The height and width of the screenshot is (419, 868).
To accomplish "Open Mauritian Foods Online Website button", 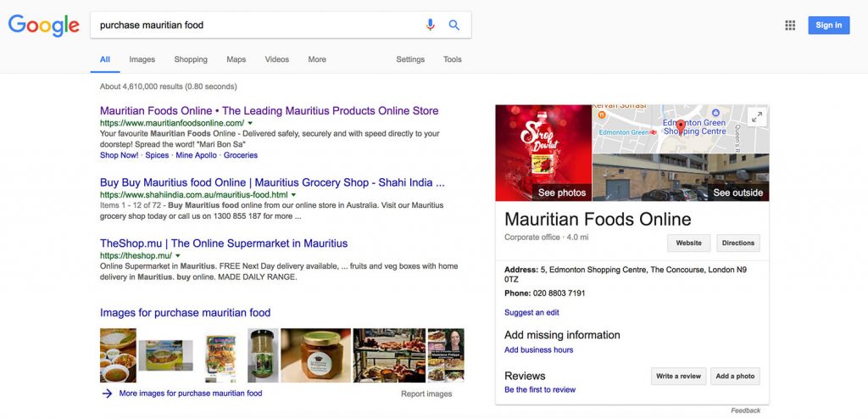I will 688,243.
